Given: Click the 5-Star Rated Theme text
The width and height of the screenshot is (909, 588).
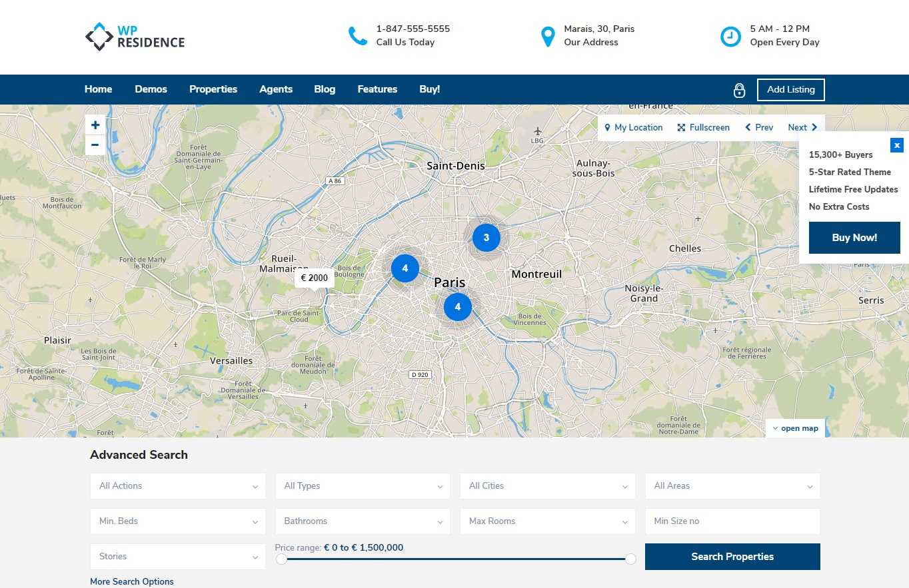Looking at the screenshot, I should click(x=850, y=172).
